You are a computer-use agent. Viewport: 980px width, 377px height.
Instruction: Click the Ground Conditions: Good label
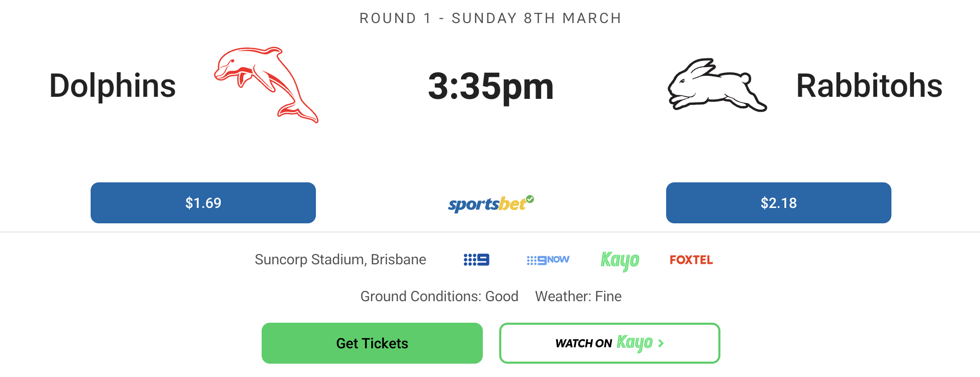(x=439, y=297)
